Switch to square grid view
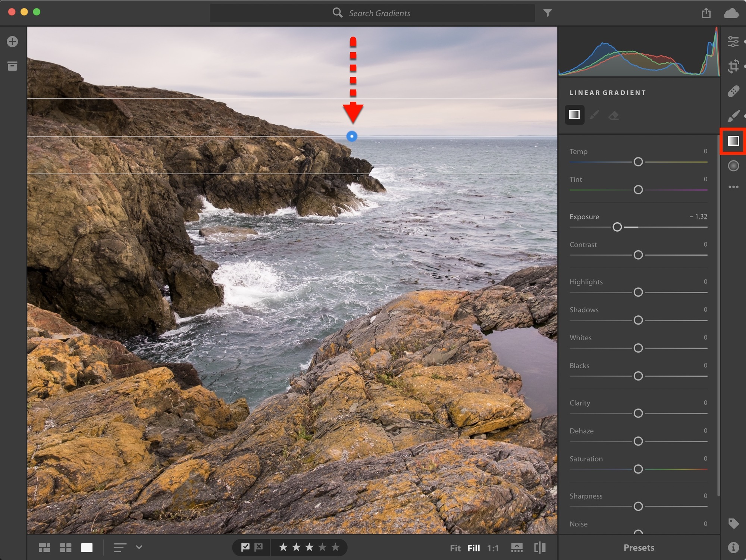The width and height of the screenshot is (746, 560). click(66, 548)
